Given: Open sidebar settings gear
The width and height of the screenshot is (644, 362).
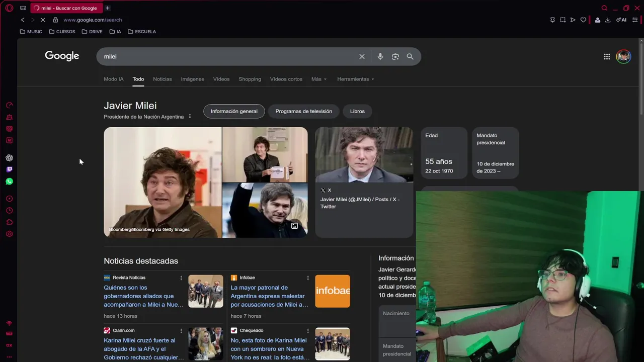Looking at the screenshot, I should click(9, 234).
